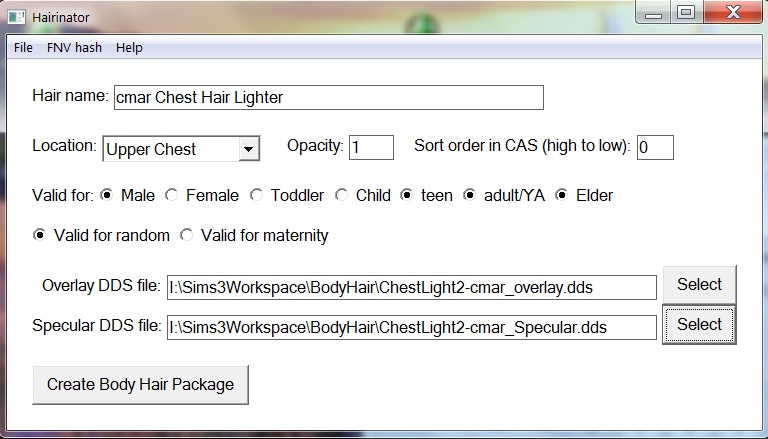768x439 pixels.
Task: Expand the Location dropdown arrow
Action: click(249, 149)
